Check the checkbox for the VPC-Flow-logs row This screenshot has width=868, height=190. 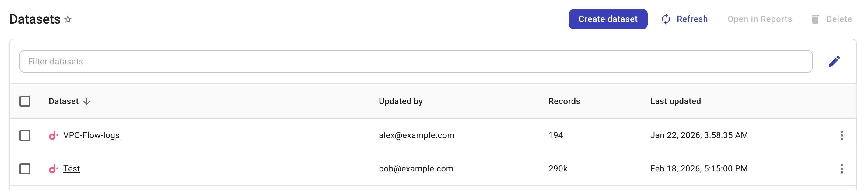tap(25, 135)
